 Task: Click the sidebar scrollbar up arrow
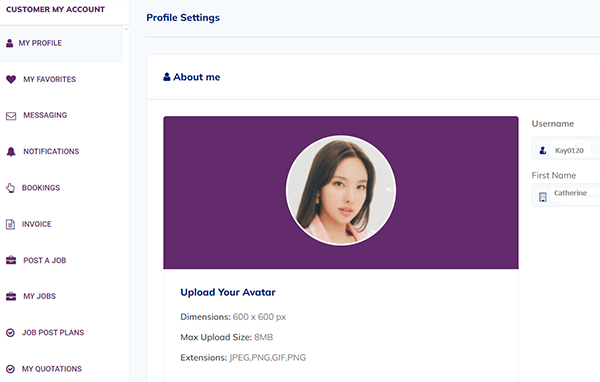(126, 29)
